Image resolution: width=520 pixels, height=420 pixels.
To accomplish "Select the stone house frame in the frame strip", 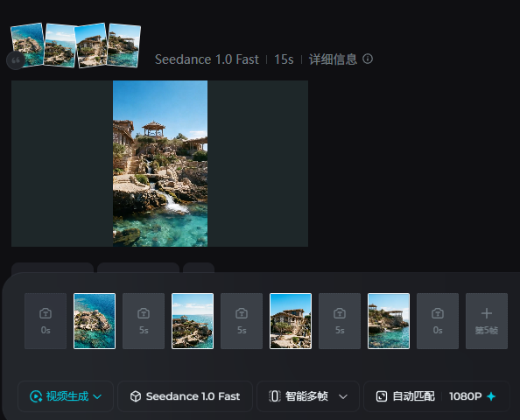I will pyautogui.click(x=291, y=321).
